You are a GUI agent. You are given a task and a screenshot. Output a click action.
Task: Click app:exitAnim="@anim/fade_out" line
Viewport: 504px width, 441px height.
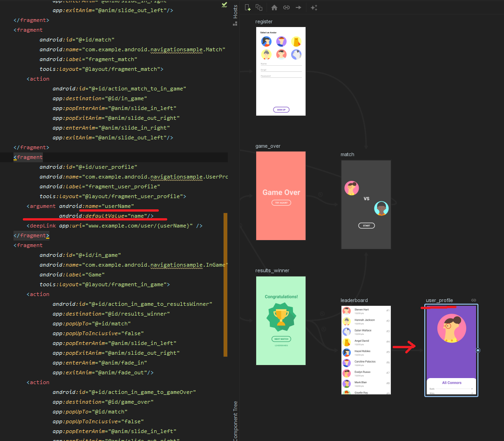tap(103, 372)
